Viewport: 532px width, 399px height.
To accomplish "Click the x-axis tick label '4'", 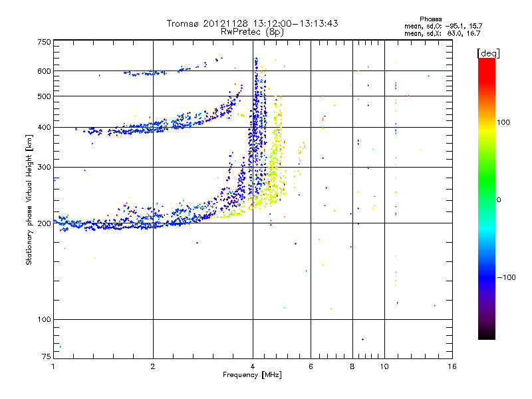I will click(x=253, y=366).
